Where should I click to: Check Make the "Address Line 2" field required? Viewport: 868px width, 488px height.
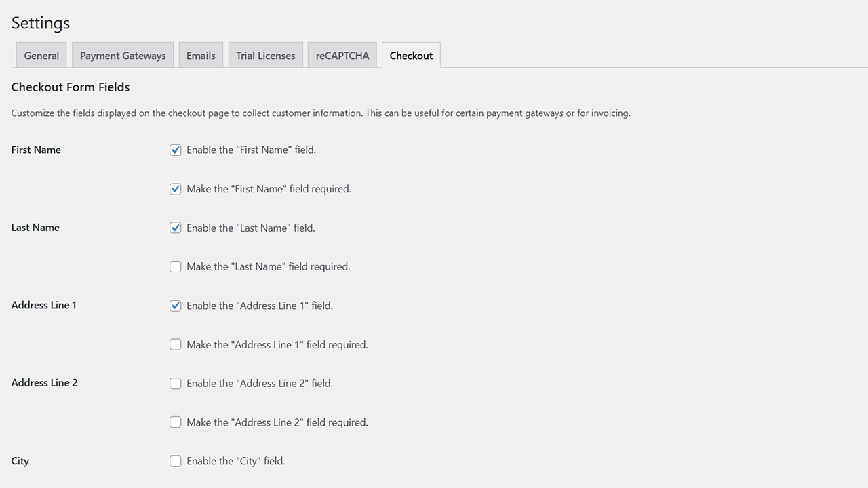pyautogui.click(x=176, y=422)
